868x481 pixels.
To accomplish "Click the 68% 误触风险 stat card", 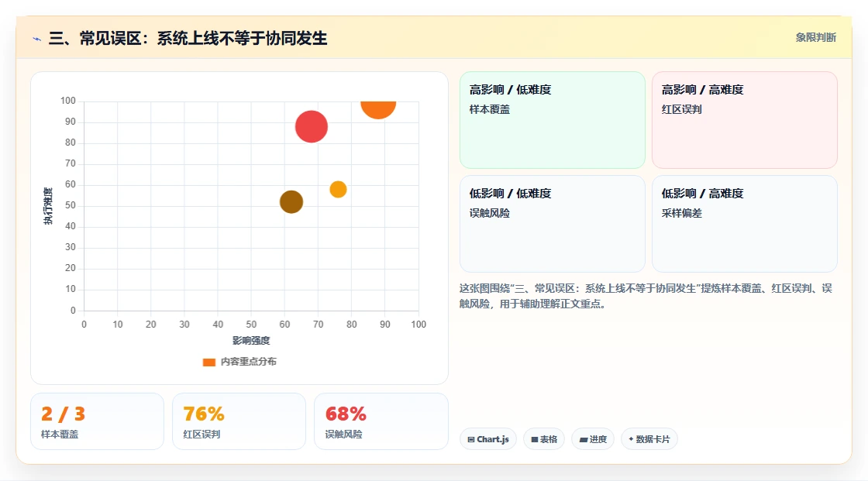I will pos(381,421).
